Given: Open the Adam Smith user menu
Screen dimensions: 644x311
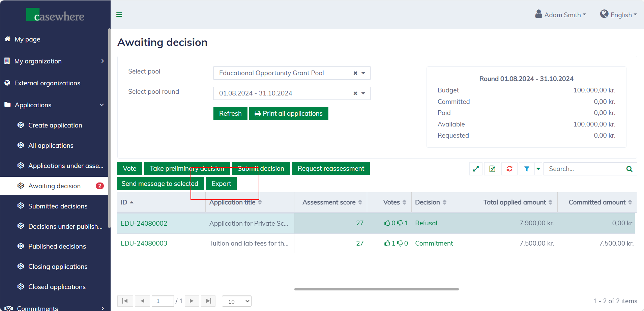Looking at the screenshot, I should click(x=561, y=15).
